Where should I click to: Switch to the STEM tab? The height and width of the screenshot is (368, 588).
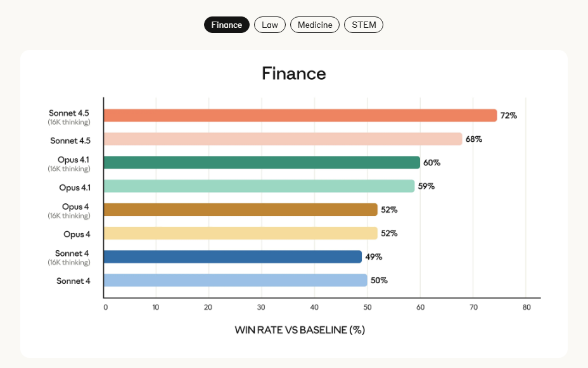pyautogui.click(x=364, y=25)
